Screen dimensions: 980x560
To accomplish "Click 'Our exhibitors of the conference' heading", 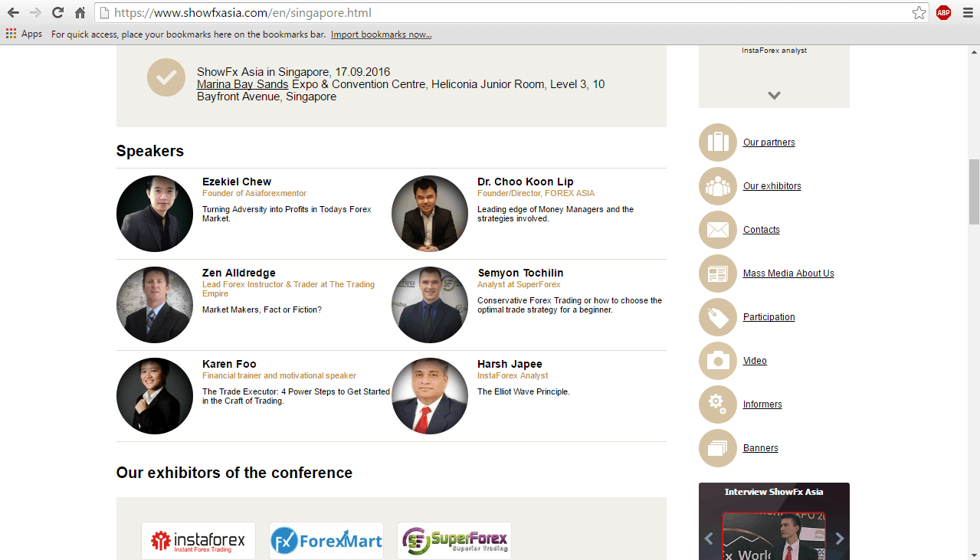I will [x=234, y=473].
